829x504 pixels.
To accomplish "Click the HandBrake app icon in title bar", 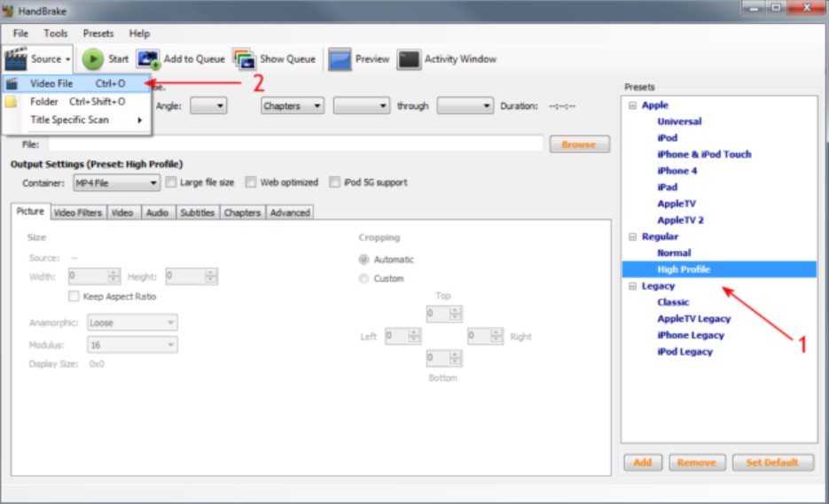I will (8, 10).
